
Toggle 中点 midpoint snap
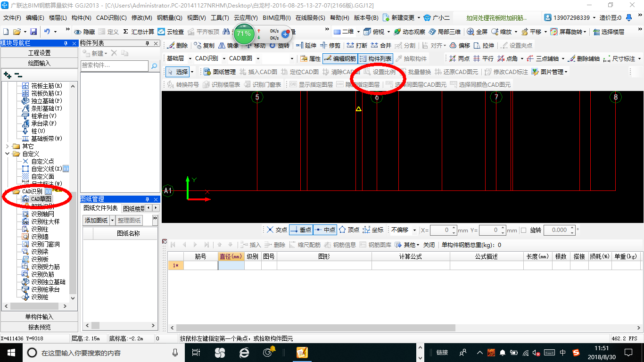tap(324, 230)
